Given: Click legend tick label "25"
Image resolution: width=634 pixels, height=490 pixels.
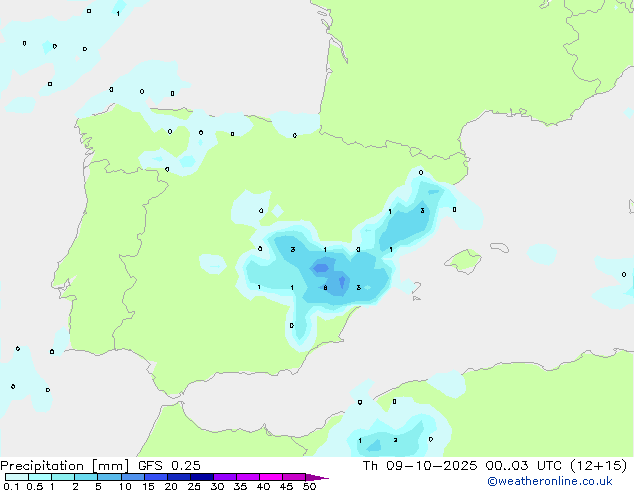Looking at the screenshot, I should (194, 486).
